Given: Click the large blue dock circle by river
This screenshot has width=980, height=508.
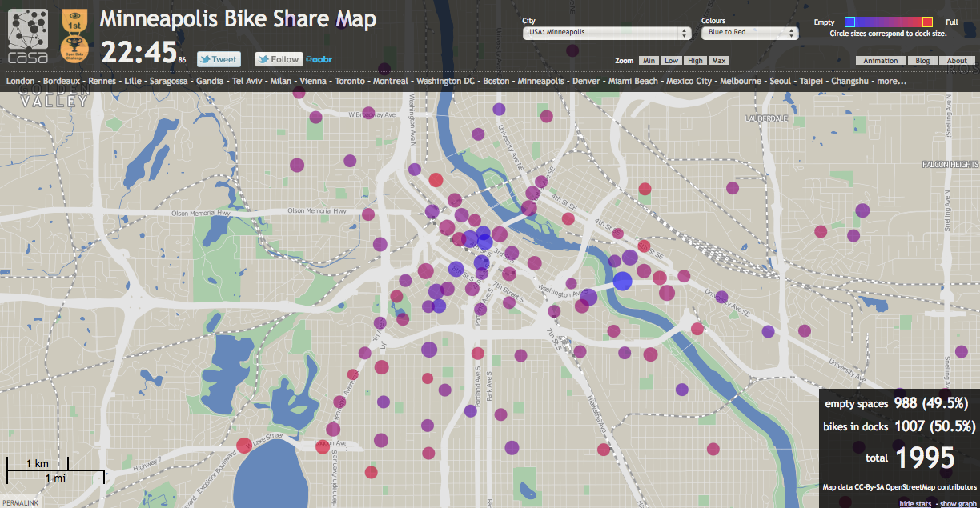Looking at the screenshot, I should [622, 282].
